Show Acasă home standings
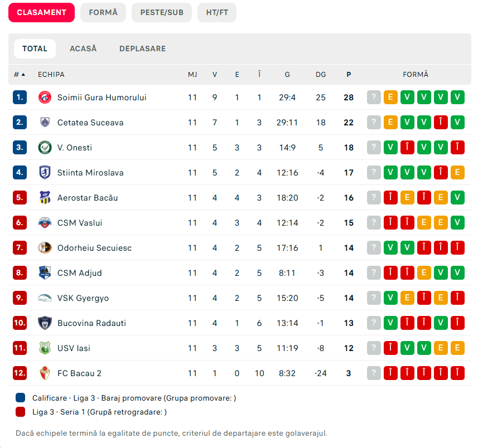Viewport: 478px width, 448px height. tap(83, 48)
